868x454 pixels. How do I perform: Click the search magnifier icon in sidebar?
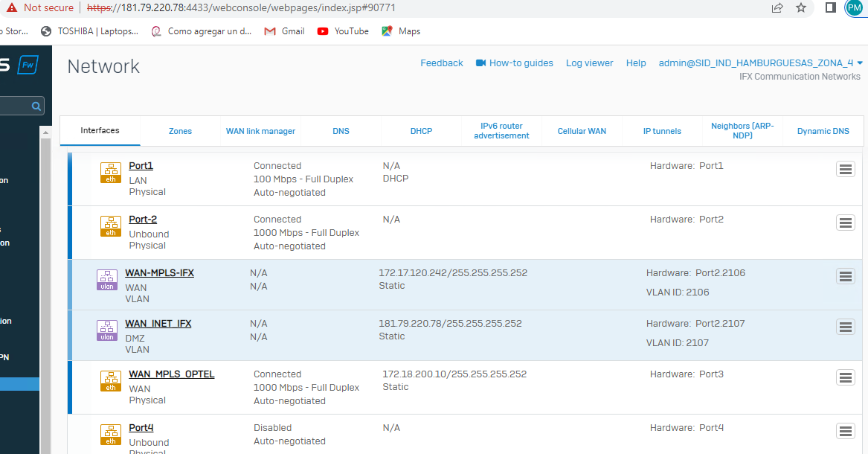click(36, 106)
